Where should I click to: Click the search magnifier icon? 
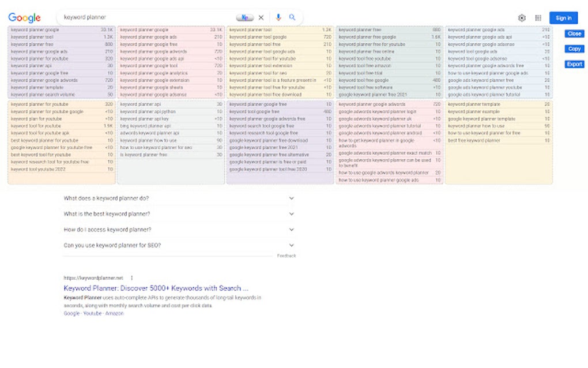pos(292,17)
